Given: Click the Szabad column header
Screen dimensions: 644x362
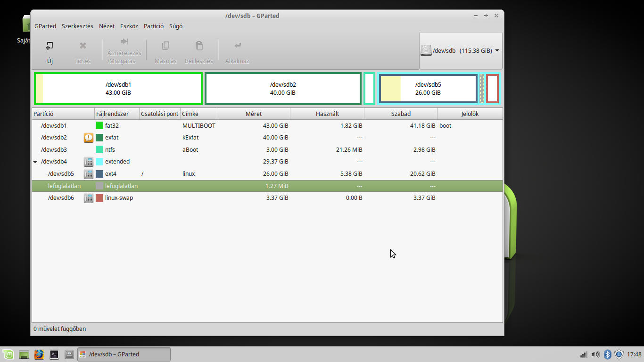Looking at the screenshot, I should (x=401, y=114).
